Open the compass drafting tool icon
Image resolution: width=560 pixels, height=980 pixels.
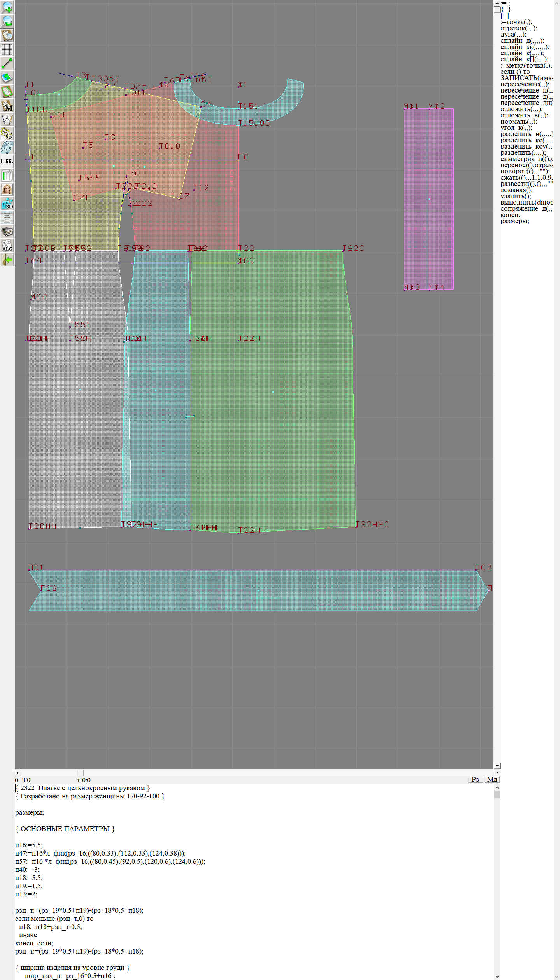tap(7, 119)
